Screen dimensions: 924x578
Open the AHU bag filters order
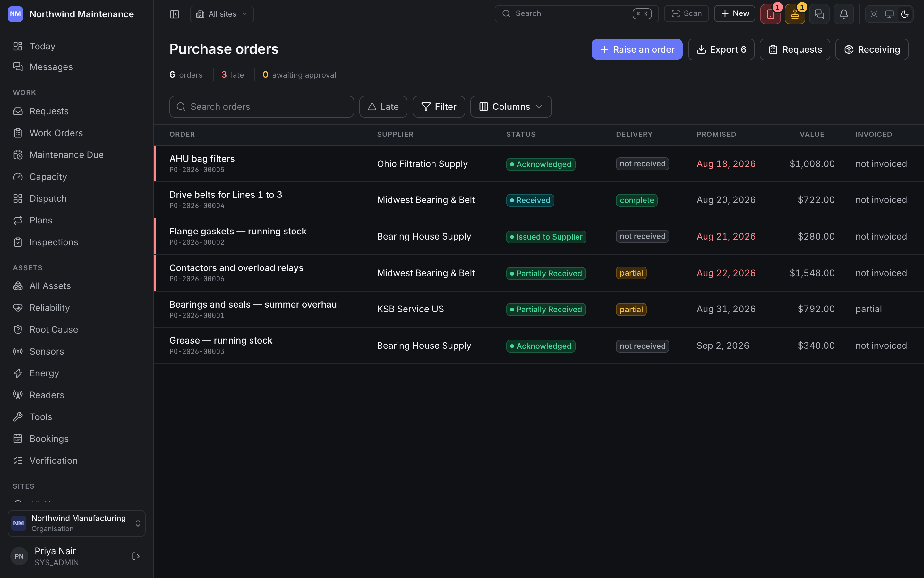pyautogui.click(x=539, y=164)
